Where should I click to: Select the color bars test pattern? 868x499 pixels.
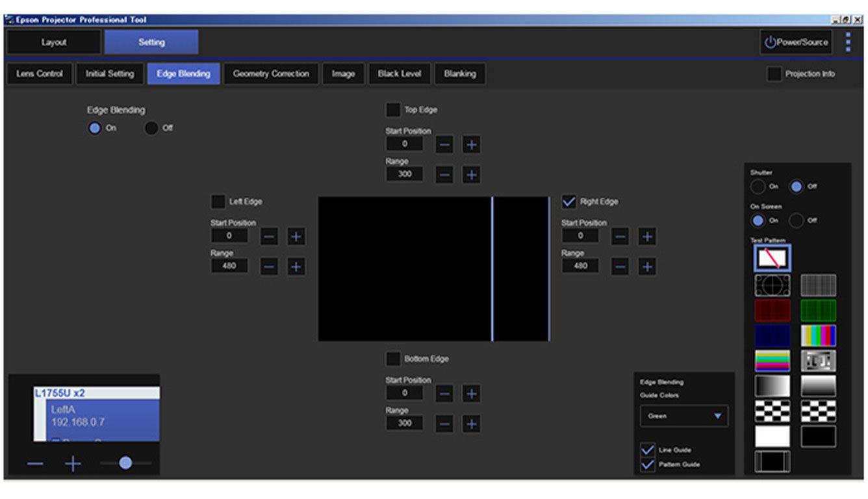pyautogui.click(x=819, y=335)
